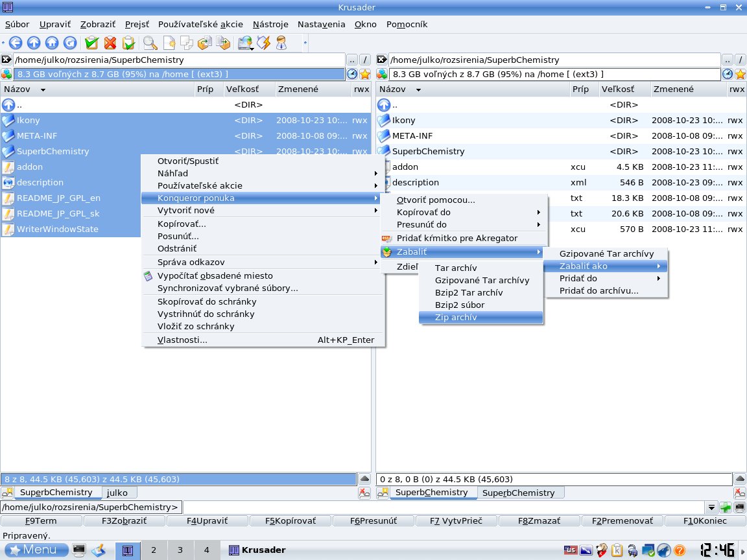Open the magnifier search tool in toolbar
The width and height of the screenshot is (747, 560).
coord(150,43)
